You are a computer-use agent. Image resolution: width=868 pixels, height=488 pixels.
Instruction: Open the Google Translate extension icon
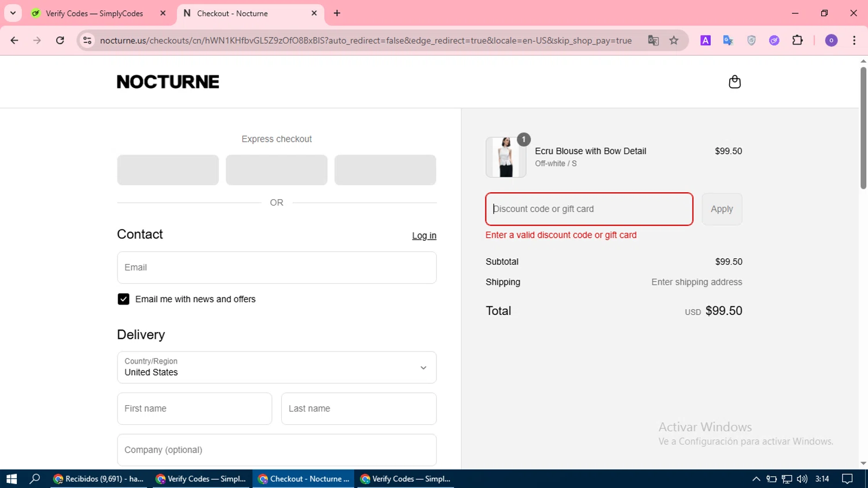tap(728, 41)
